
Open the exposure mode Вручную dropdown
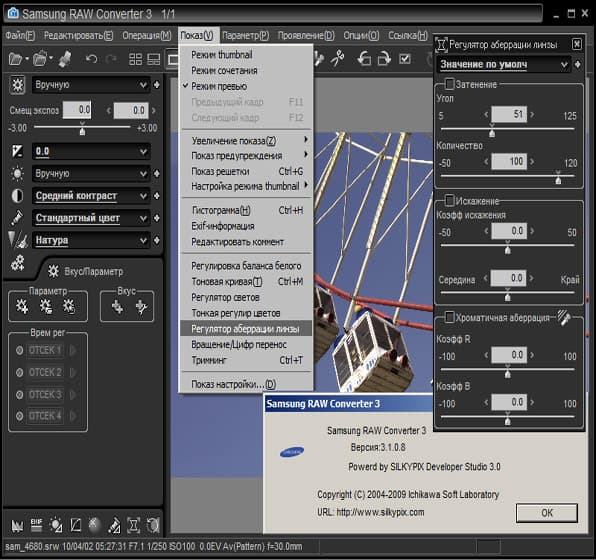point(91,85)
